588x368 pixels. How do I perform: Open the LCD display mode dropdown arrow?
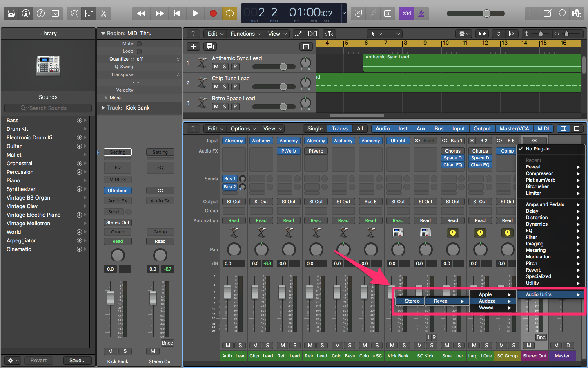coord(344,13)
